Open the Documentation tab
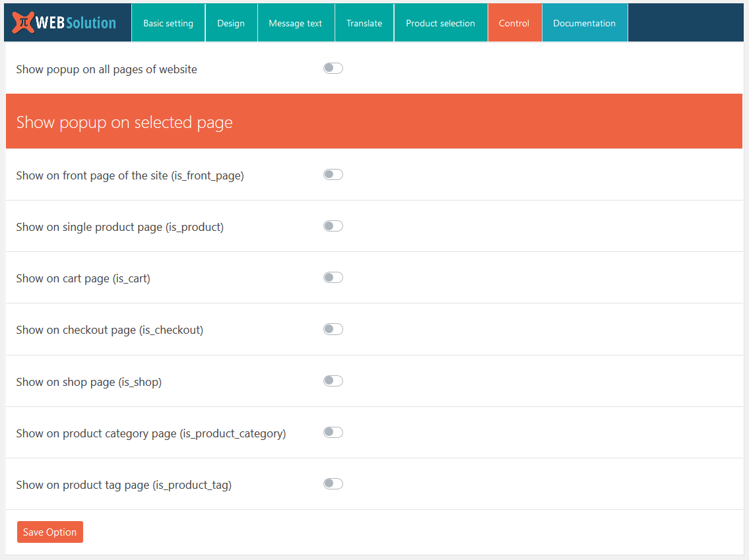This screenshot has height=560, width=749. (x=584, y=22)
